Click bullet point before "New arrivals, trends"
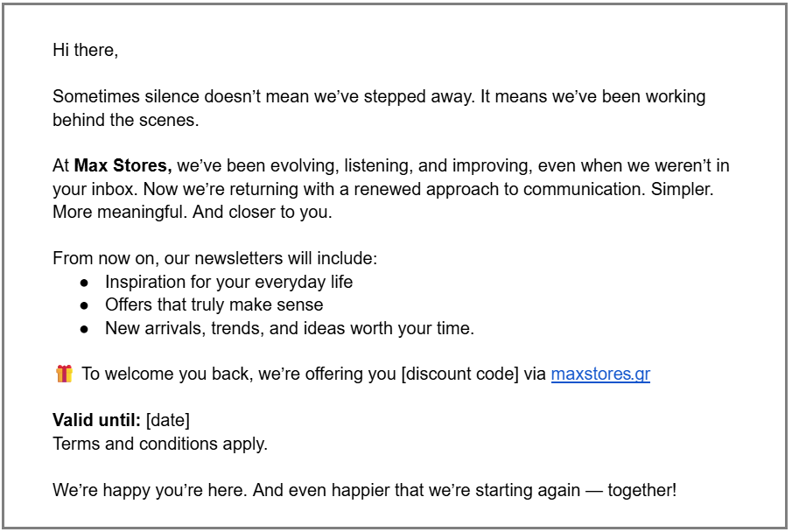 point(85,329)
